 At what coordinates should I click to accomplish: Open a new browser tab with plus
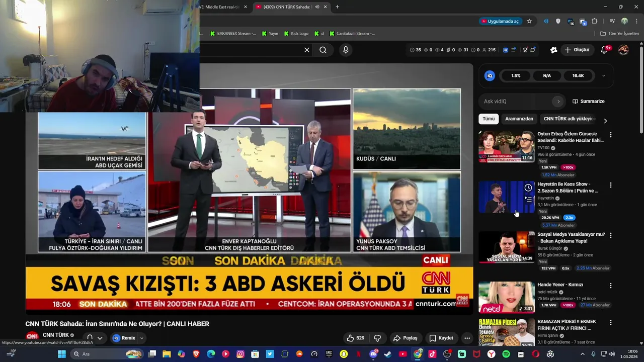pos(337,7)
